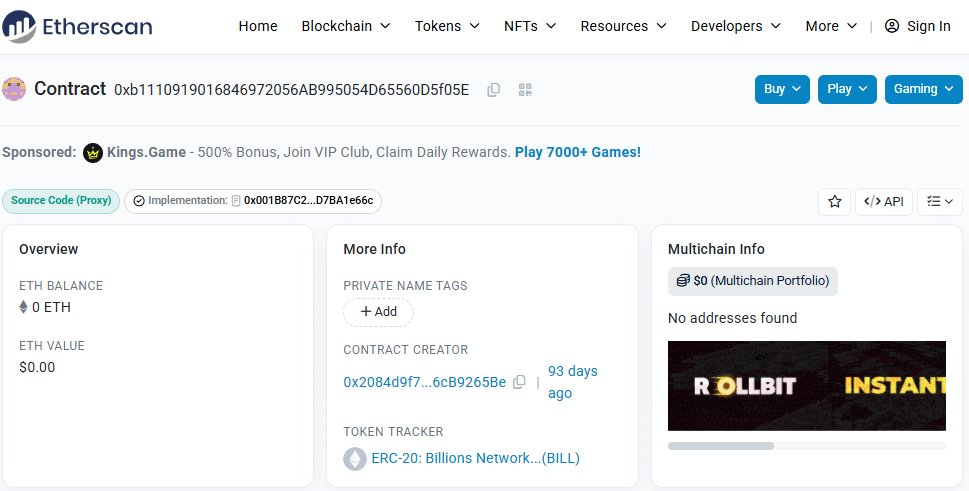Click the API button
Image resolution: width=969 pixels, height=491 pixels.
[884, 201]
